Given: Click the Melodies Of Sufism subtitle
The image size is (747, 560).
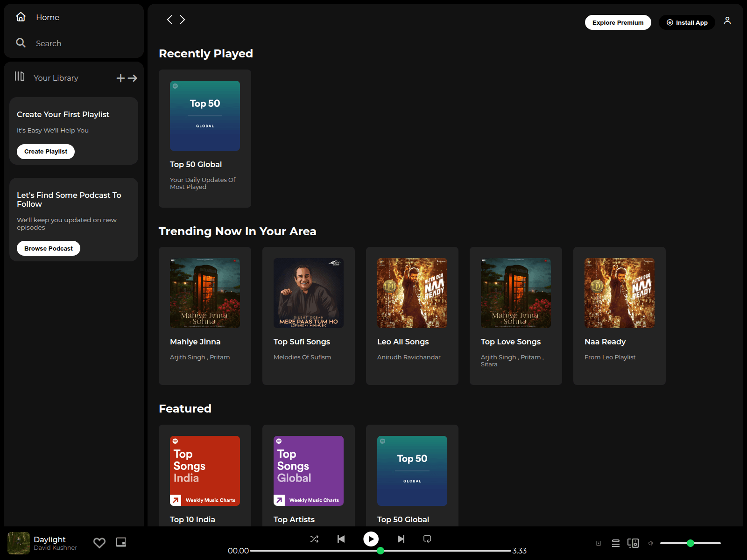Looking at the screenshot, I should pos(302,357).
